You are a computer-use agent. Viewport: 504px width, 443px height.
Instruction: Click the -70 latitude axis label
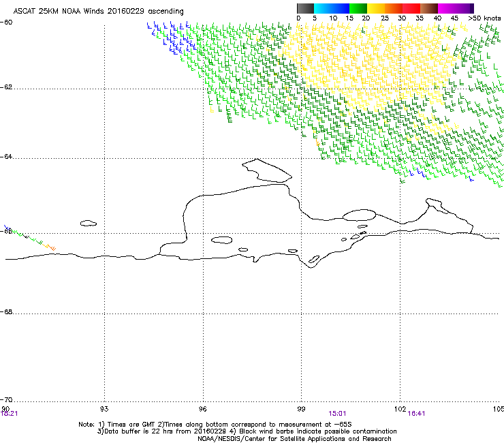pyautogui.click(x=6, y=400)
